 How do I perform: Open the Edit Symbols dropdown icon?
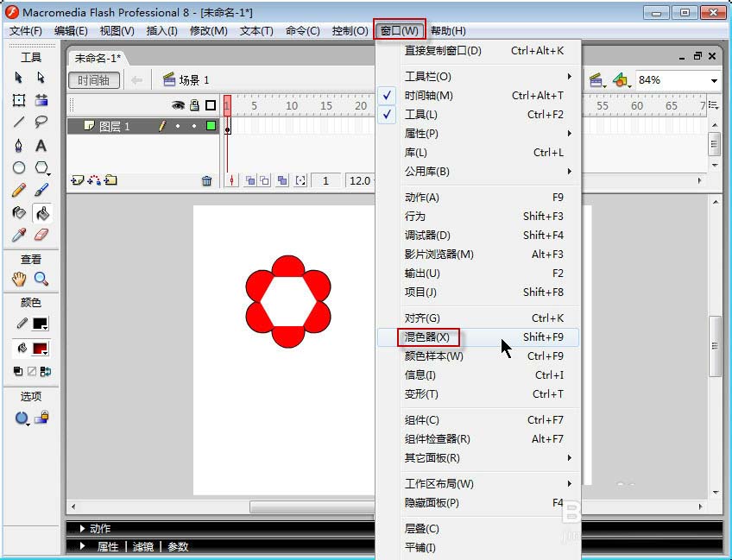[622, 80]
